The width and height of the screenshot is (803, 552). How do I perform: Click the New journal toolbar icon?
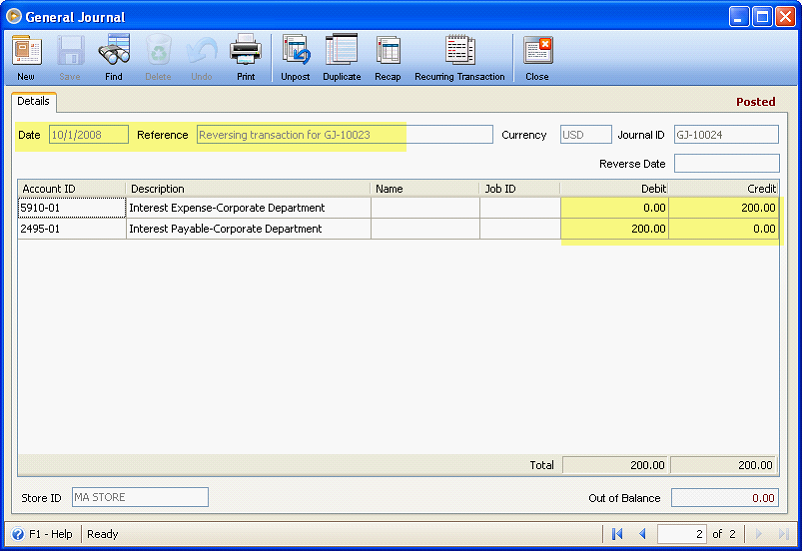point(26,51)
